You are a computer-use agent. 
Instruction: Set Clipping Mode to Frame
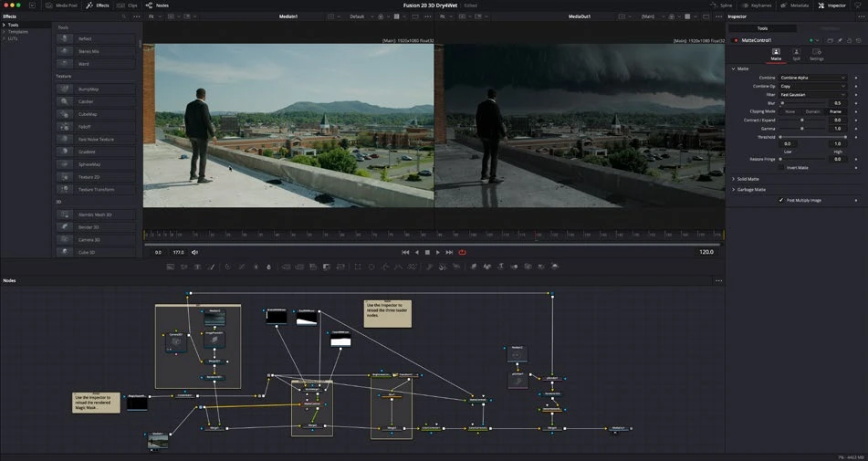[835, 111]
